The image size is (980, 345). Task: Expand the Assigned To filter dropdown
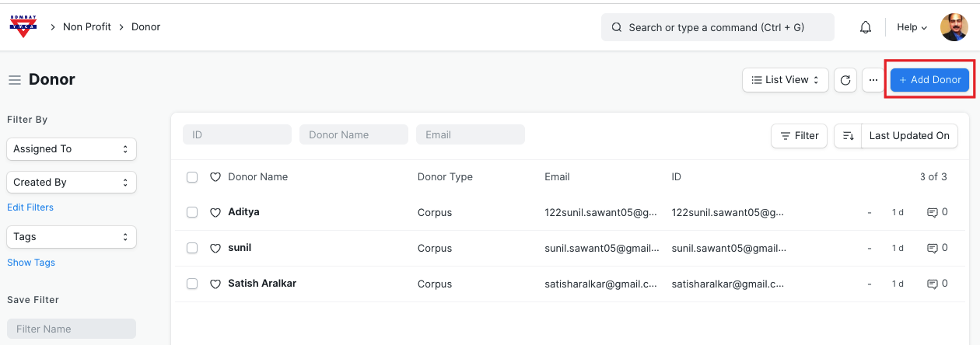click(72, 149)
